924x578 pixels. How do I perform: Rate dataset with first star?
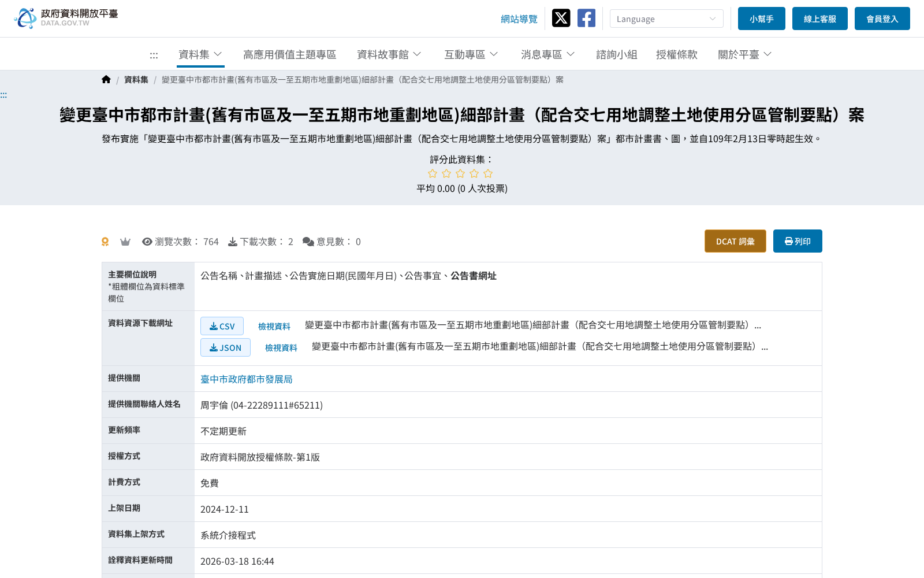point(433,173)
